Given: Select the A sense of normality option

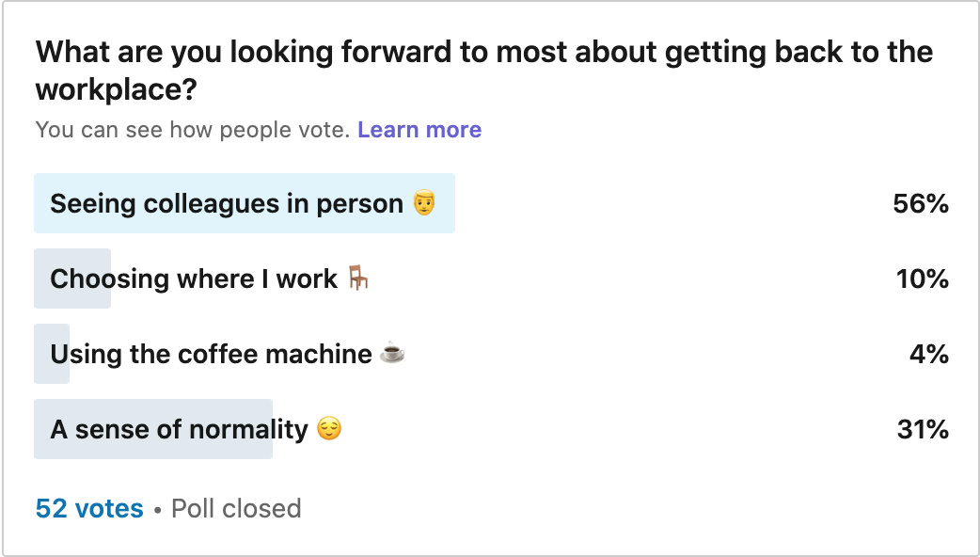Looking at the screenshot, I should 491,429.
